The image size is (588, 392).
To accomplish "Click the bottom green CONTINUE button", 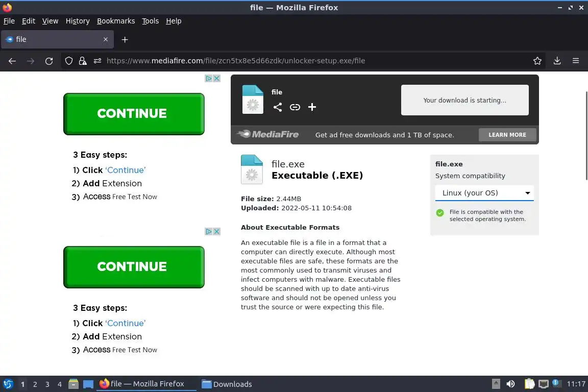I will pyautogui.click(x=134, y=267).
